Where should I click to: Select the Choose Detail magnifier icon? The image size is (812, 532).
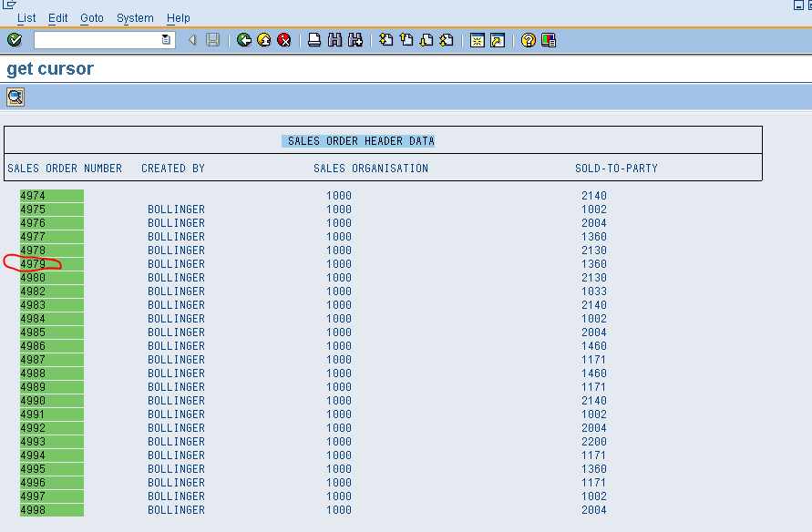15,97
